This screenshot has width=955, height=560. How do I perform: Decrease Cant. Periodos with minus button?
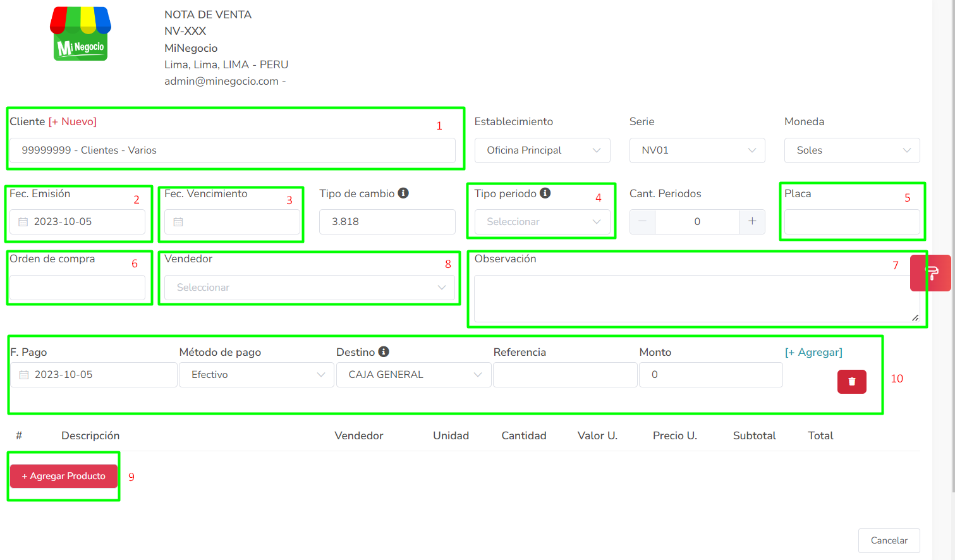click(642, 221)
